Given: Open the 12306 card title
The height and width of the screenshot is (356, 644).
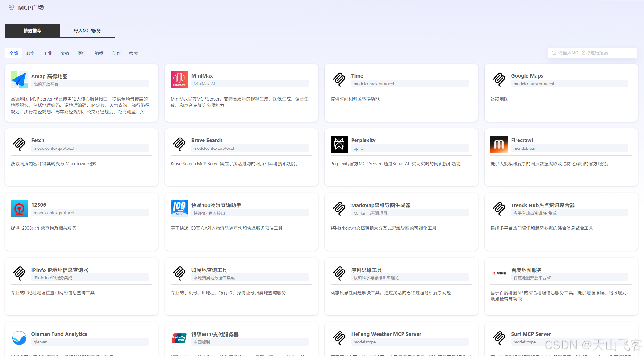Looking at the screenshot, I should (x=39, y=205).
